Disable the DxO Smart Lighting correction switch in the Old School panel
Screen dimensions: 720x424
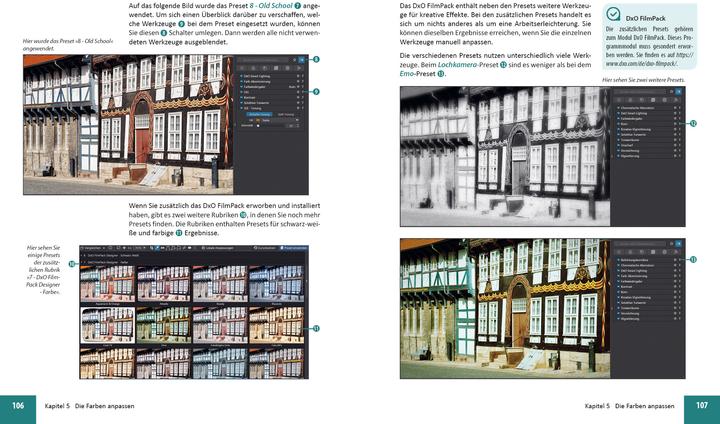[x=298, y=76]
